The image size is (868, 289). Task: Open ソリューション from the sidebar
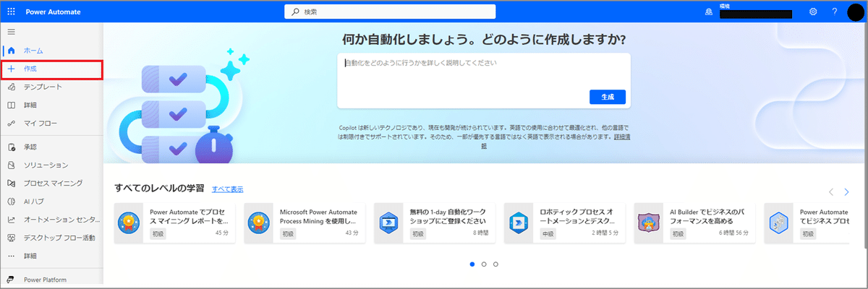(46, 165)
